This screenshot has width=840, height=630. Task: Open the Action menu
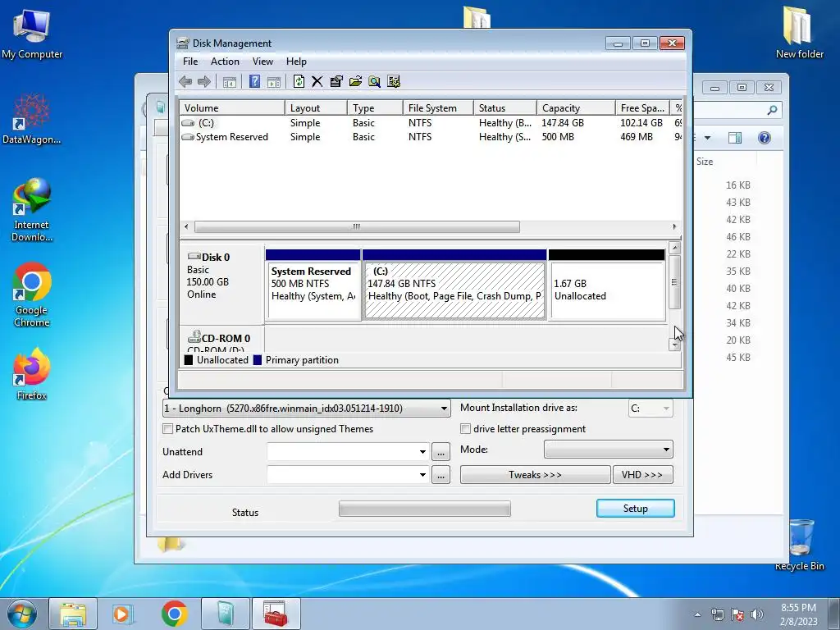coord(225,61)
